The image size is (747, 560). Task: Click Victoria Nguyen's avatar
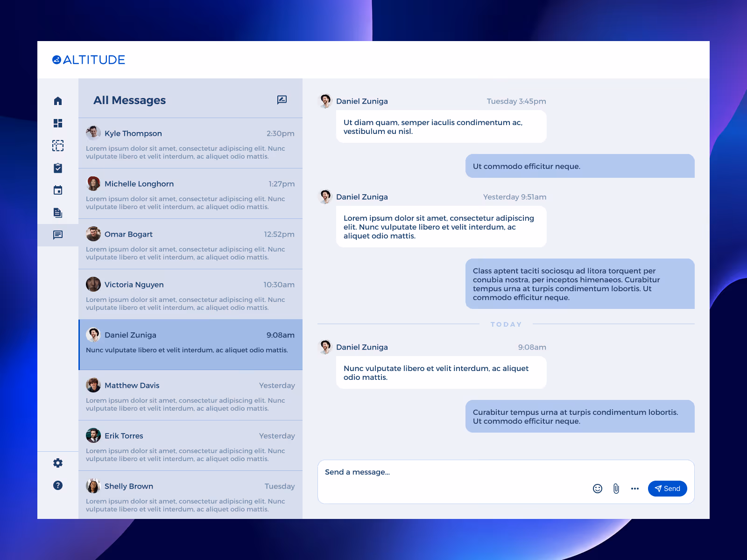93,284
